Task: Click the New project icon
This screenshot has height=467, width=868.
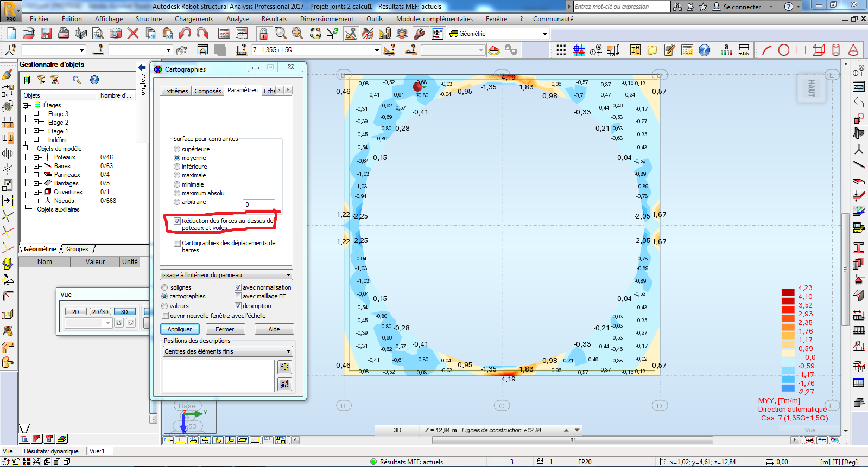Action: click(x=11, y=34)
